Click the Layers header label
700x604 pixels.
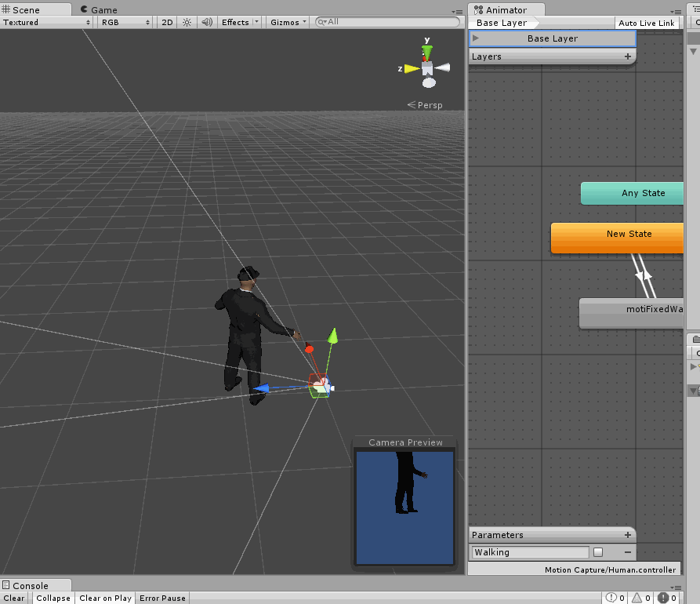tap(487, 56)
